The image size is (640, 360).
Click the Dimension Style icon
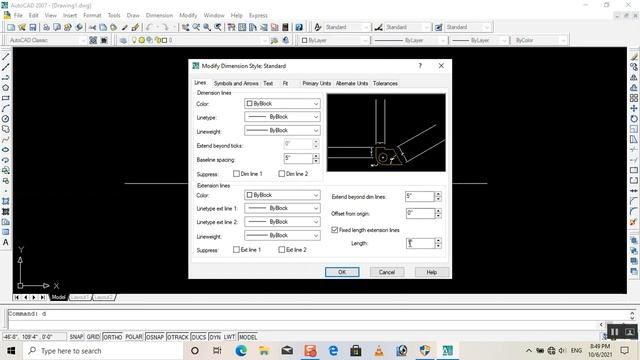pos(379,27)
